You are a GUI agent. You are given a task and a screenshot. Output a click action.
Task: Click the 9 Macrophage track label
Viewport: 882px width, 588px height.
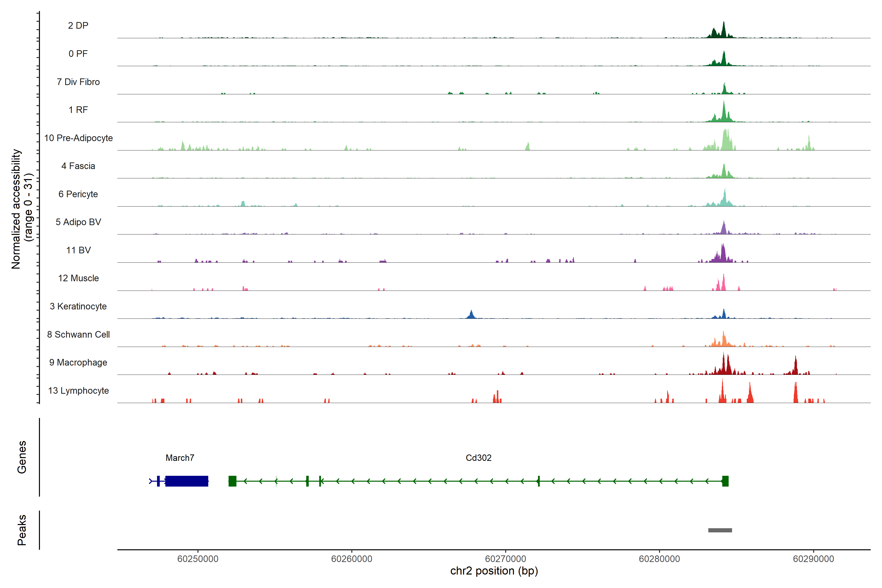(x=78, y=363)
